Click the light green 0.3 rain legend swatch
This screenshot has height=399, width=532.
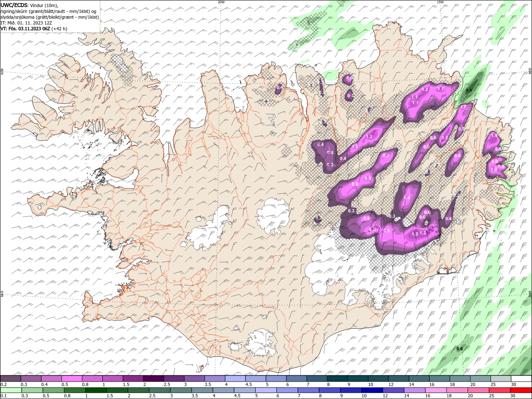32,390
